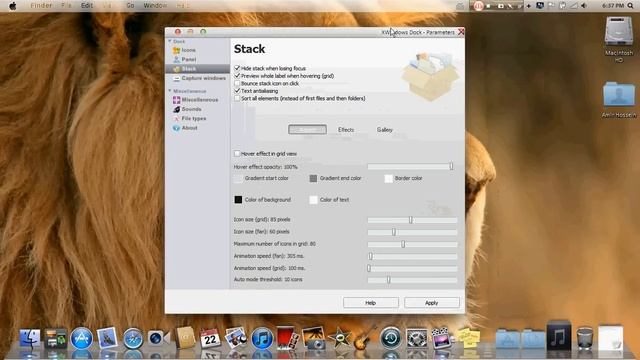Screen dimensions: 640x360
Task: Toggle Preview whole label when hovering
Action: 237,76
